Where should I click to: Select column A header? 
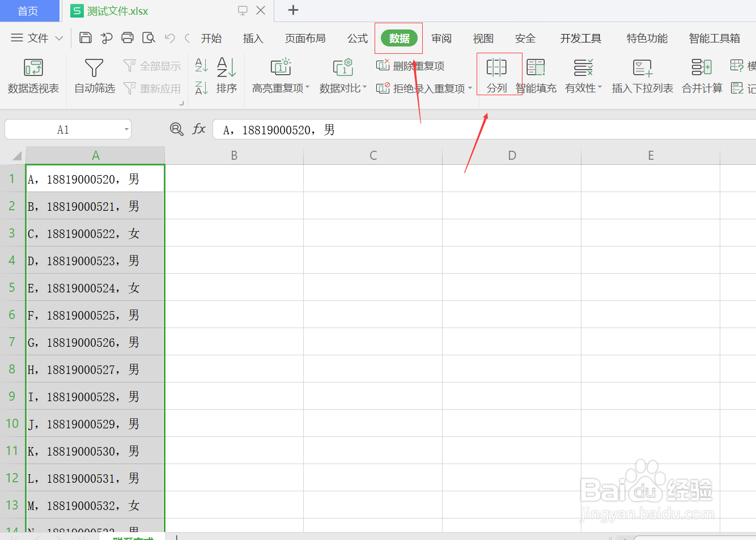click(x=95, y=155)
